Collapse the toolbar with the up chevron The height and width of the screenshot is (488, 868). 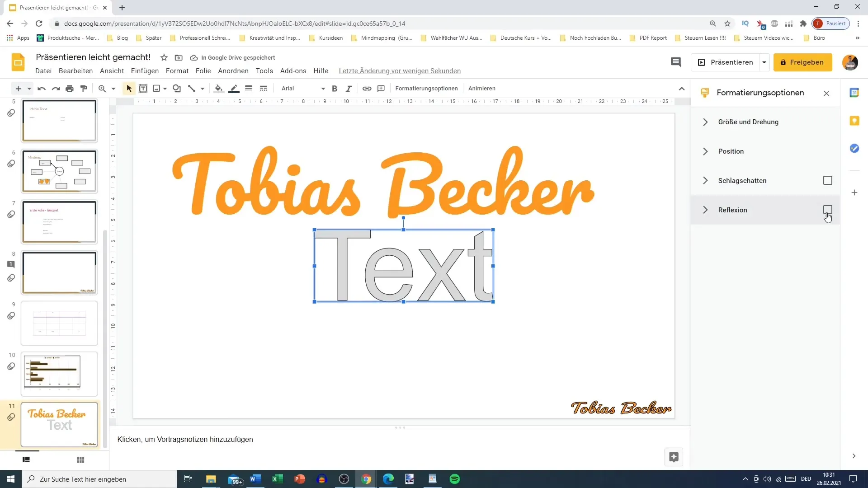[682, 89]
